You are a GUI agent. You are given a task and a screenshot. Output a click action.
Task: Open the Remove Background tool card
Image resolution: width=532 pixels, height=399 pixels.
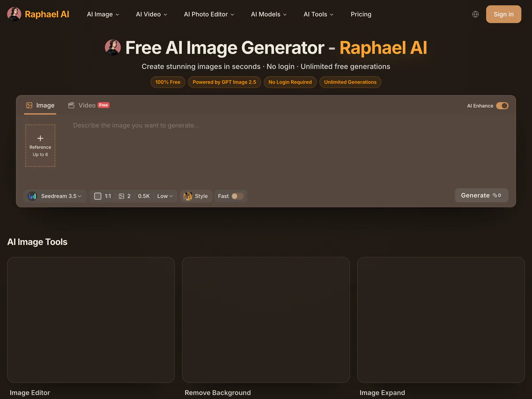[266, 320]
